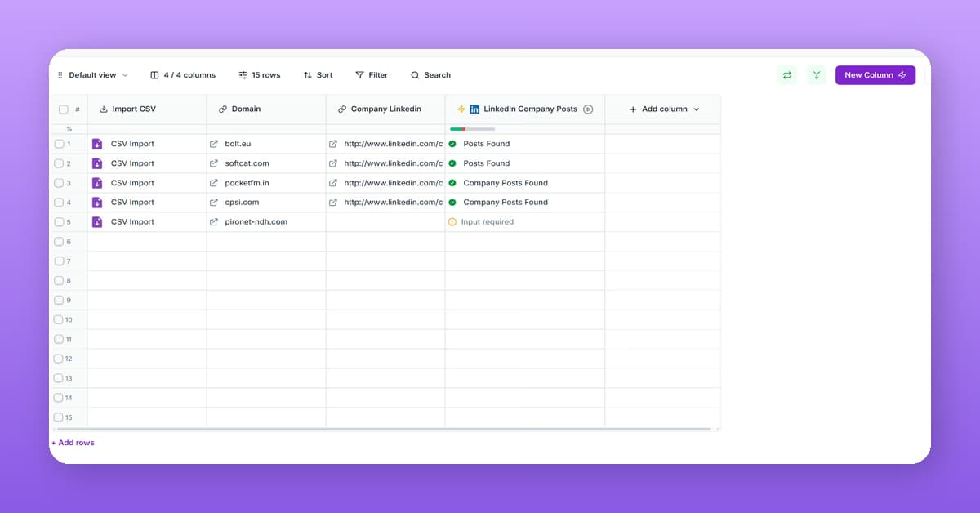Image resolution: width=980 pixels, height=513 pixels.
Task: Click the green refresh icon near New Column
Action: tap(786, 74)
